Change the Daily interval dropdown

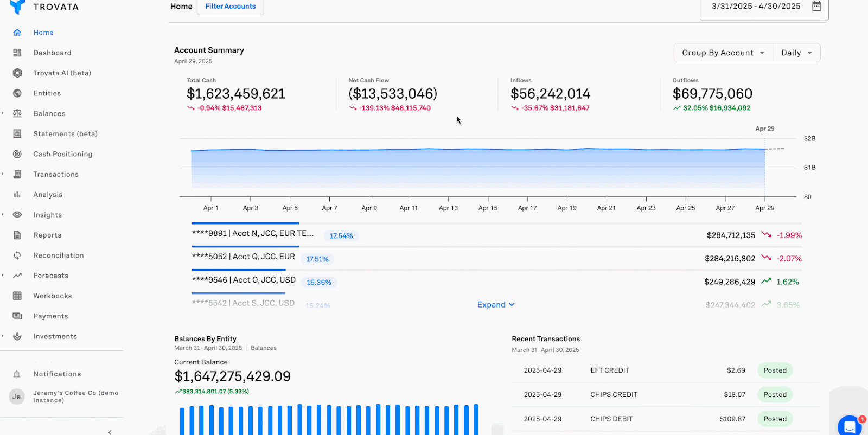(796, 53)
